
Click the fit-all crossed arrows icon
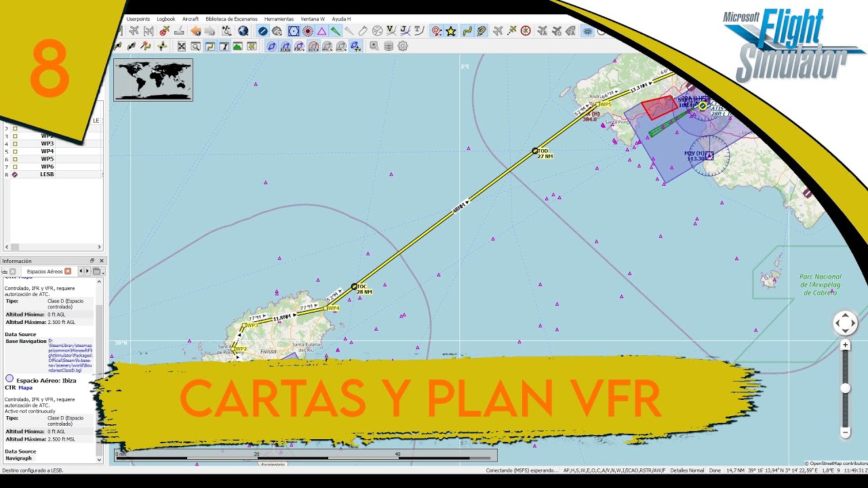pos(181,46)
